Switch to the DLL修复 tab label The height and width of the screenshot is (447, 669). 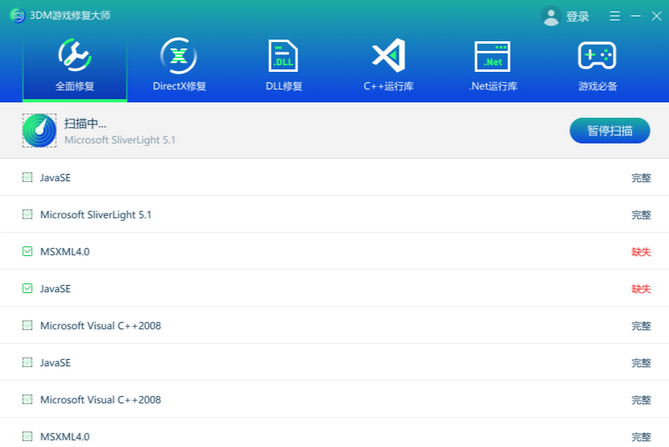pyautogui.click(x=283, y=86)
